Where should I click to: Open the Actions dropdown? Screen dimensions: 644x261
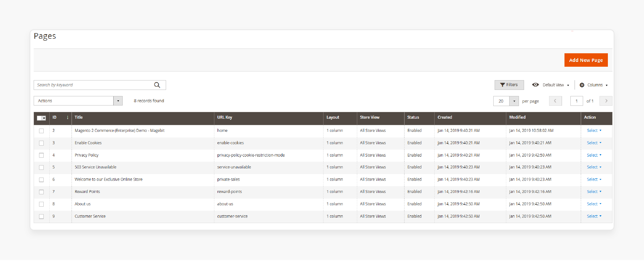click(x=78, y=101)
